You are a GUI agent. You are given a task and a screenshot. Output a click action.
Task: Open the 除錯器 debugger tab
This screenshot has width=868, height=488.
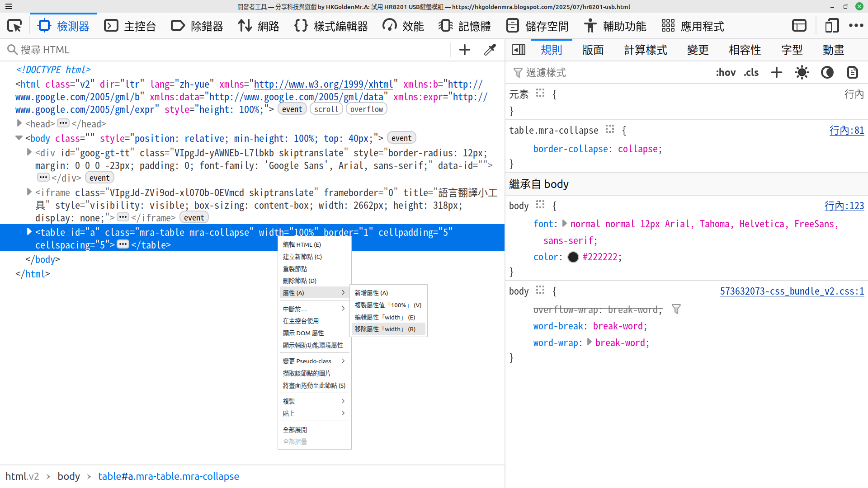click(197, 26)
